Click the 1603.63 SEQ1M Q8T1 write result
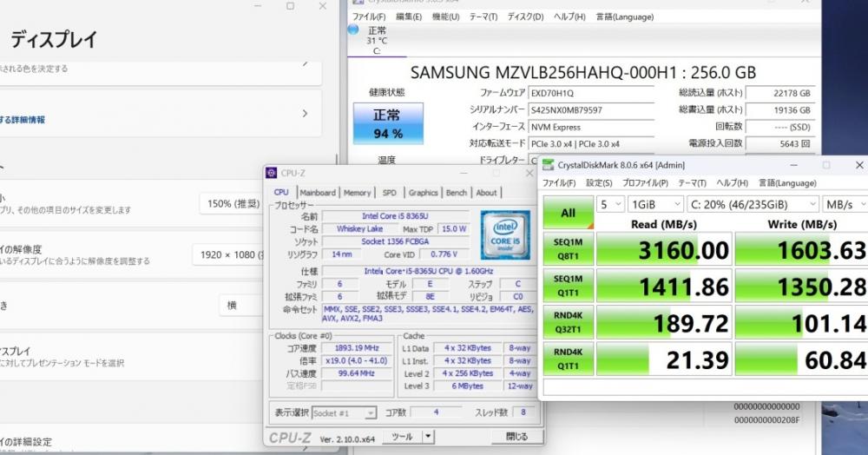This screenshot has width=868, height=455. (801, 249)
